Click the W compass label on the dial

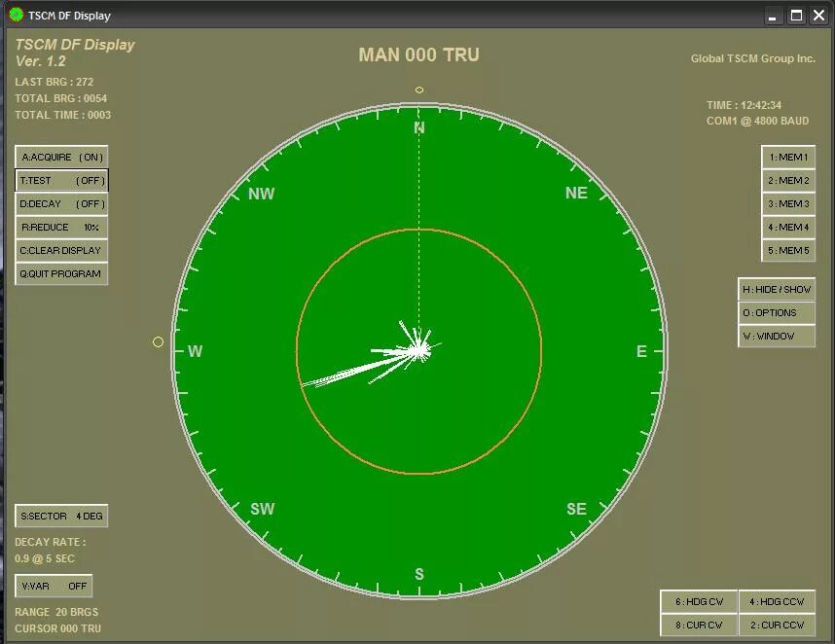[195, 351]
